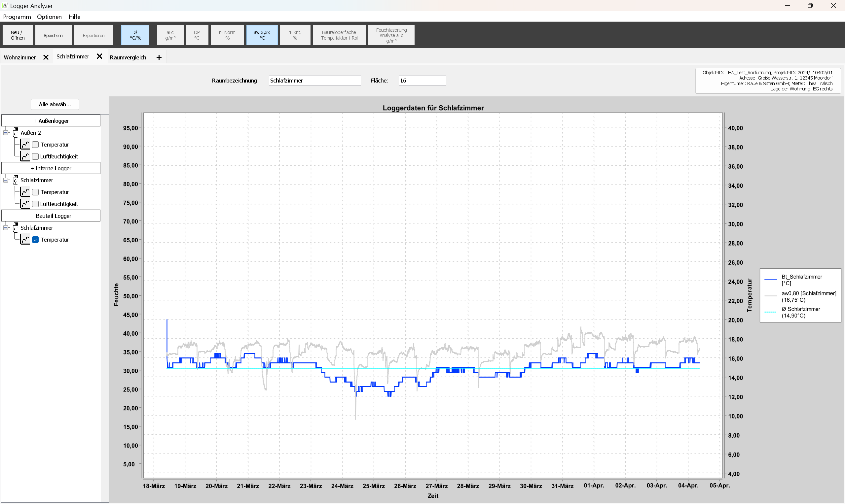Viewport: 845px width, 504px height.
Task: Click the DP °C dew point button
Action: pyautogui.click(x=197, y=35)
